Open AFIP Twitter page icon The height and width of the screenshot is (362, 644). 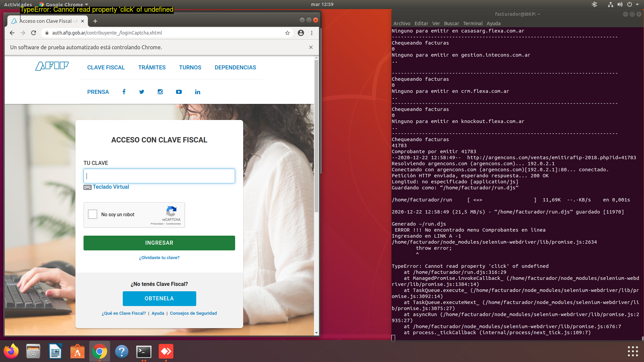pyautogui.click(x=142, y=92)
